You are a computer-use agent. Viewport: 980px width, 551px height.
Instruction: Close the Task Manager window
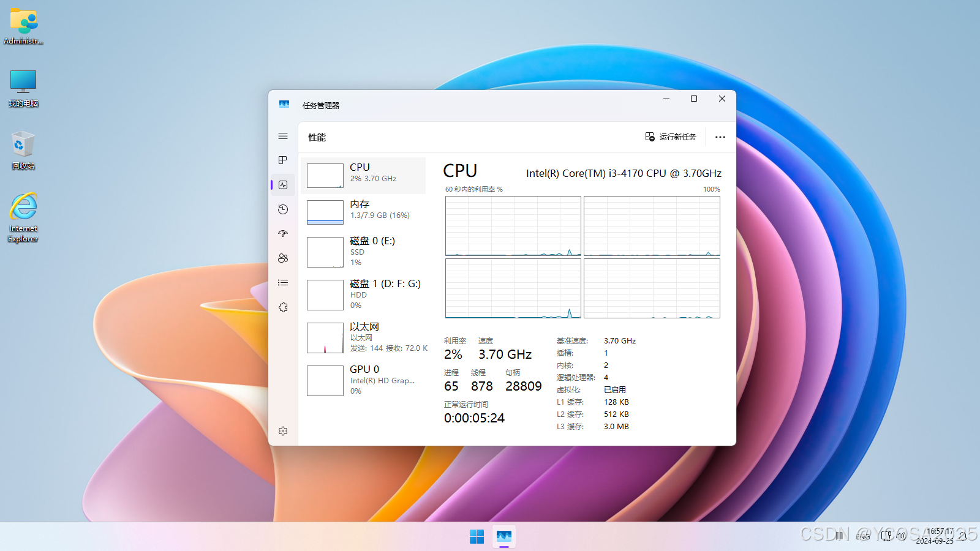(722, 99)
